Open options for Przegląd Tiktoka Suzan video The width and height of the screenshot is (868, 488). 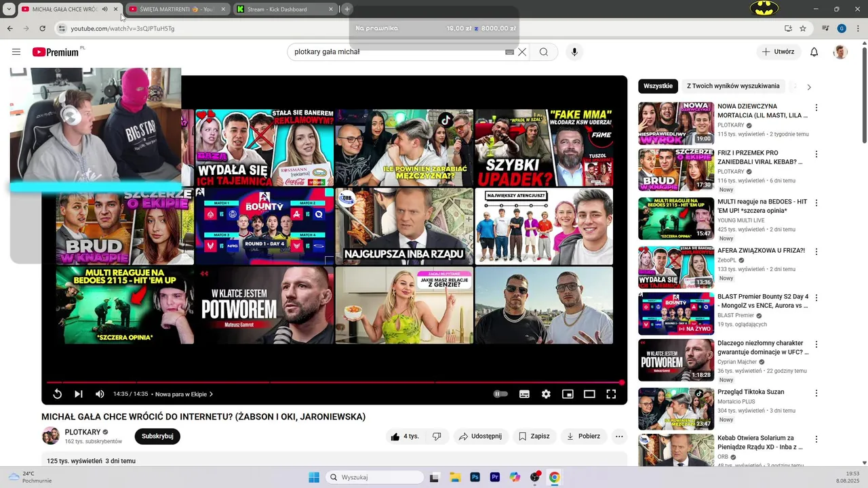[x=816, y=393]
